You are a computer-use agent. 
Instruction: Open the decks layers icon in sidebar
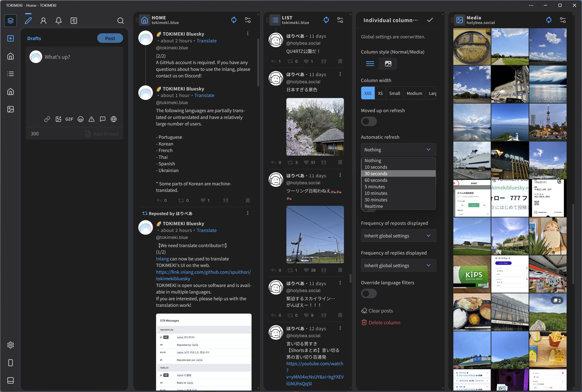(x=10, y=21)
